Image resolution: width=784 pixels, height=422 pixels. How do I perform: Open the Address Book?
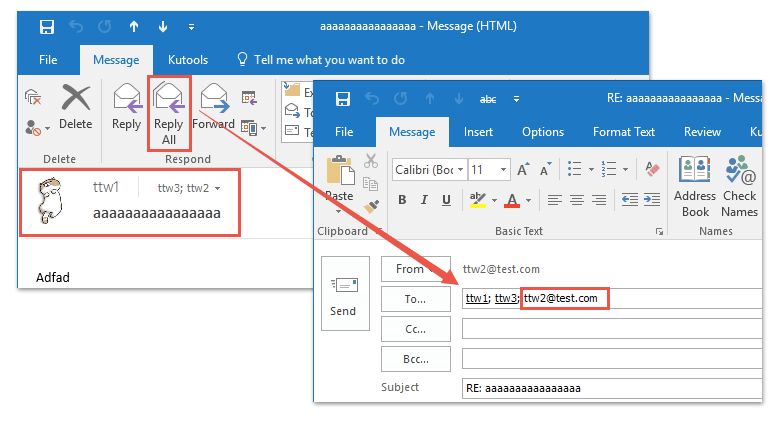click(x=695, y=185)
